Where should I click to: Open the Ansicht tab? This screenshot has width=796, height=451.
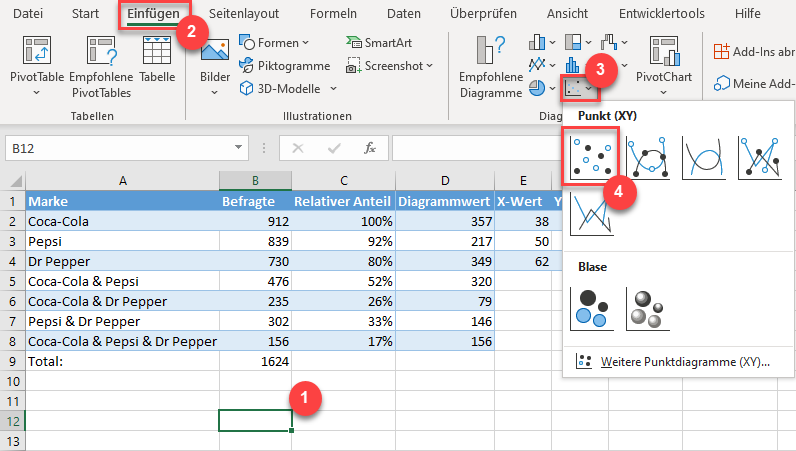pyautogui.click(x=567, y=14)
